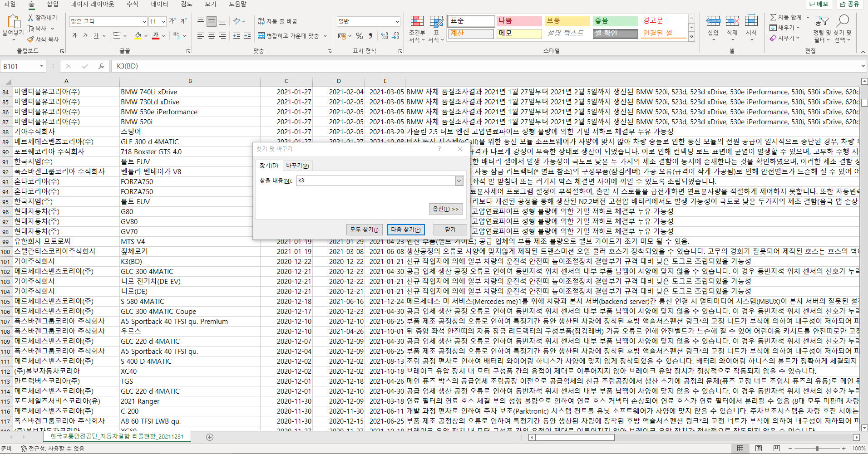
Task: Apply comma style number format
Action: pyautogui.click(x=371, y=36)
